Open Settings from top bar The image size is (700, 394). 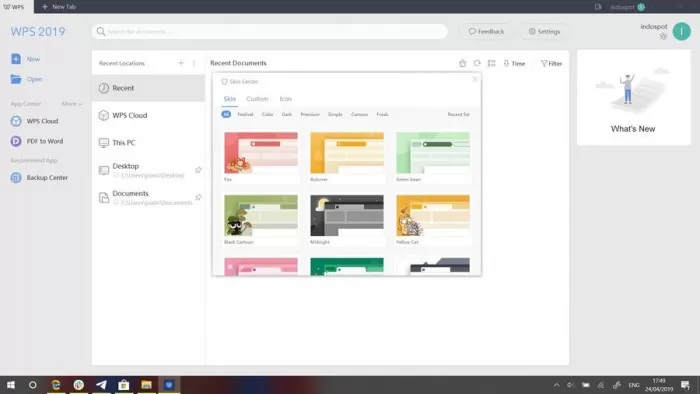click(544, 32)
